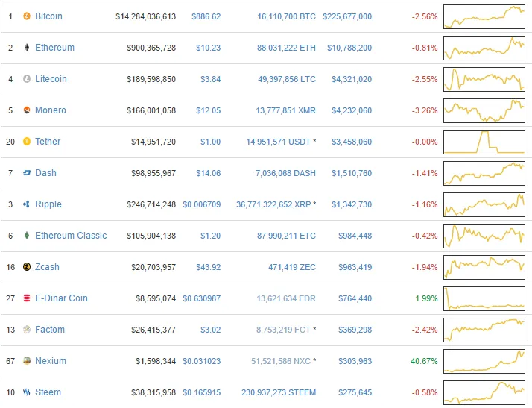This screenshot has width=532, height=408.
Task: Select Monero change -3.26%
Action: pos(425,110)
